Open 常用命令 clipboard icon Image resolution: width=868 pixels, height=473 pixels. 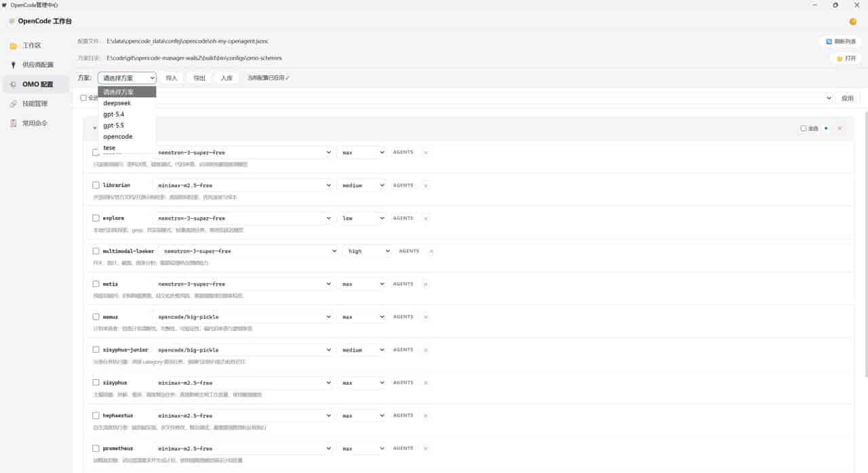pos(14,124)
